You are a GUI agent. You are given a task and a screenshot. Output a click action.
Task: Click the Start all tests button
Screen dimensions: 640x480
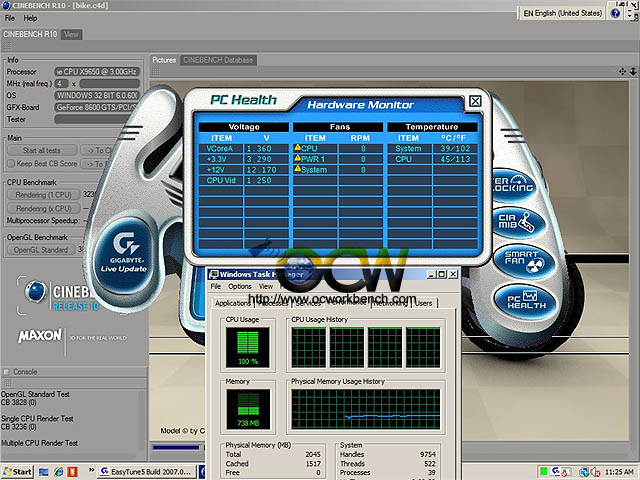[42, 150]
